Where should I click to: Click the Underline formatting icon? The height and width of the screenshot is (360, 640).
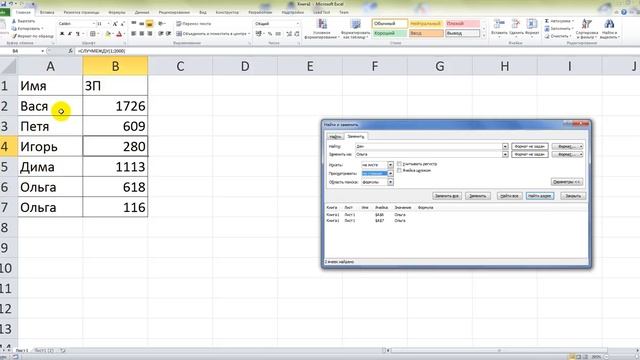tap(78, 34)
